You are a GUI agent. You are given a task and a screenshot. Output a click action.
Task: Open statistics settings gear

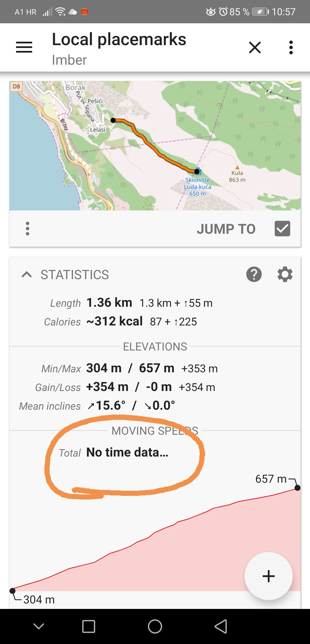click(285, 274)
